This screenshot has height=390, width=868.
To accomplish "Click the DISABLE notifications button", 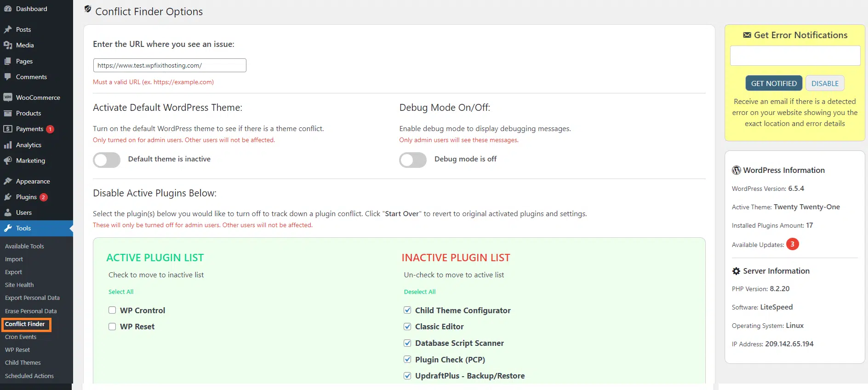I will tap(825, 83).
